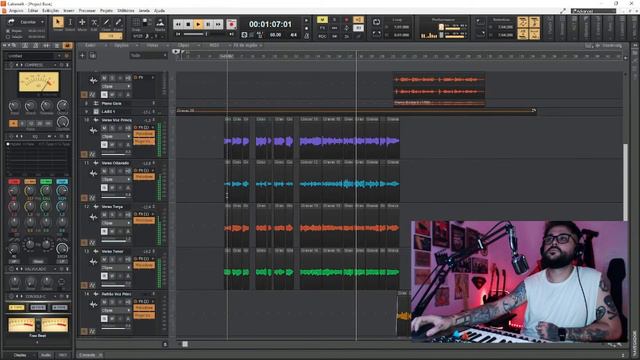Image resolution: width=640 pixels, height=360 pixels.
Task: Select the Piano Geral track row
Action: 122,103
